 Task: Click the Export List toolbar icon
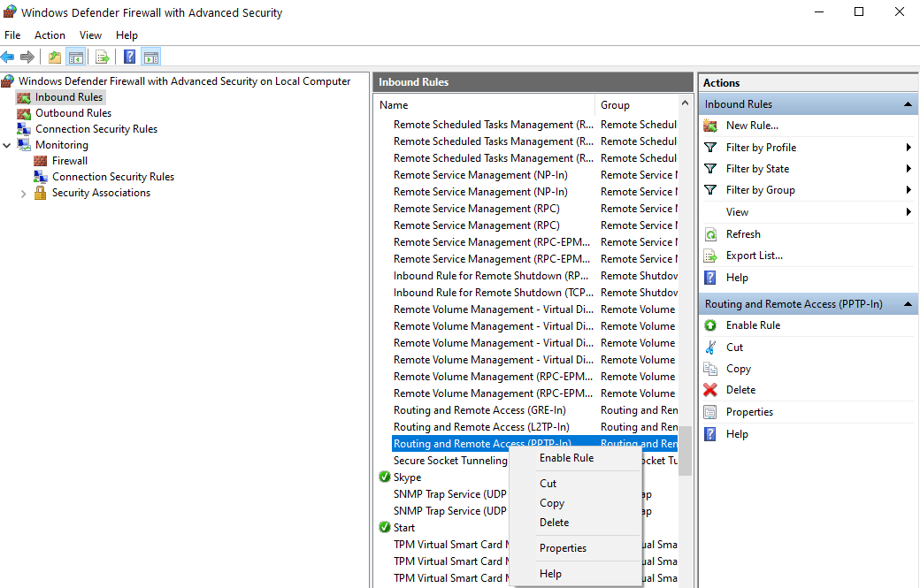(x=103, y=56)
